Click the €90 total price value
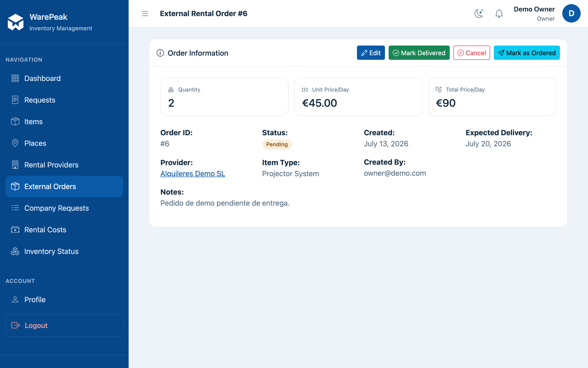This screenshot has width=588, height=368. coord(446,103)
